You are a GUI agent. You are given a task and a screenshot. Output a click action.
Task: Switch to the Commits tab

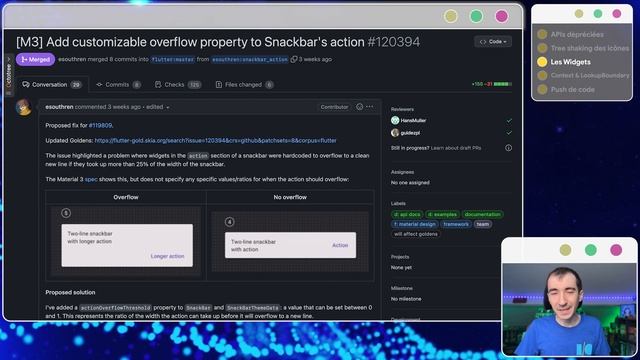[x=118, y=84]
